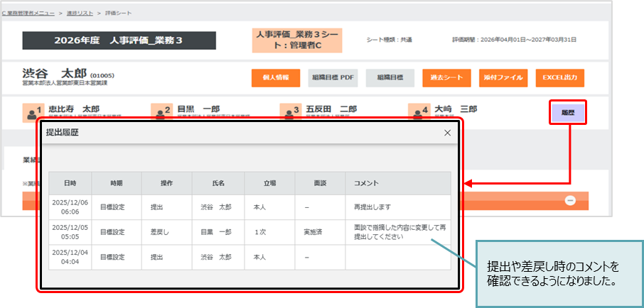Viewport: 644px width, 308px height.
Task: Open the 個人情報 page
Action: point(275,77)
